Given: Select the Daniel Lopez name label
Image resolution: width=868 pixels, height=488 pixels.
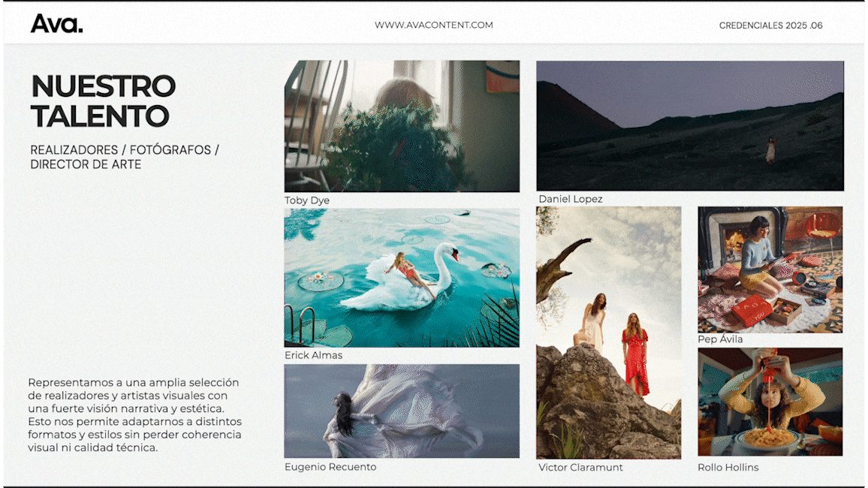Looking at the screenshot, I should click(x=570, y=199).
